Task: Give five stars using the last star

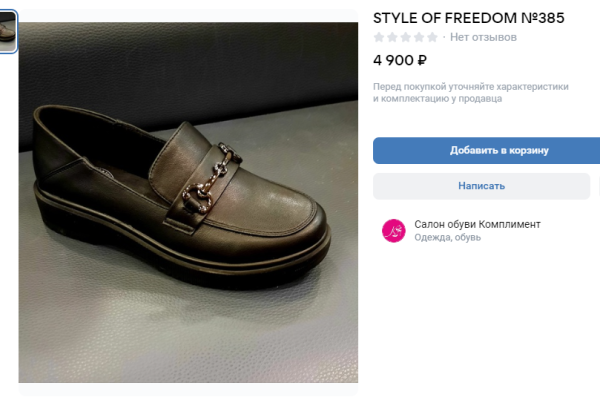Action: [x=431, y=37]
